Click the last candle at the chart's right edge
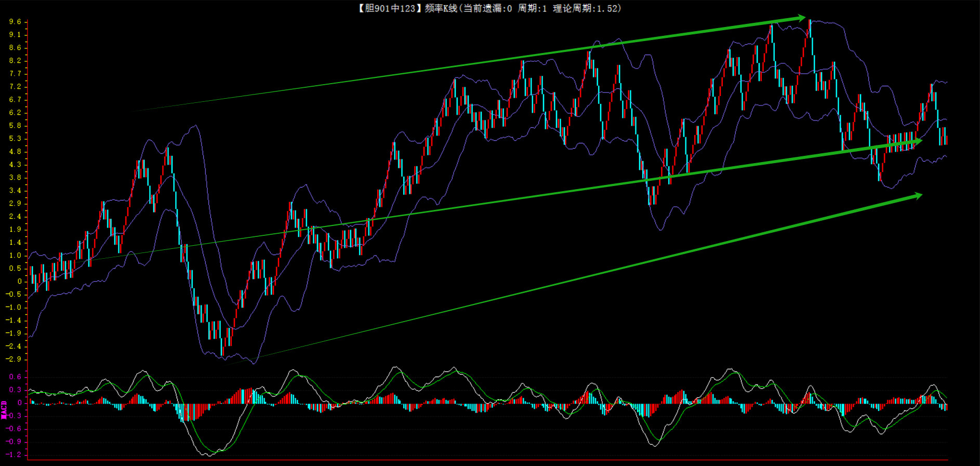 pyautogui.click(x=946, y=140)
